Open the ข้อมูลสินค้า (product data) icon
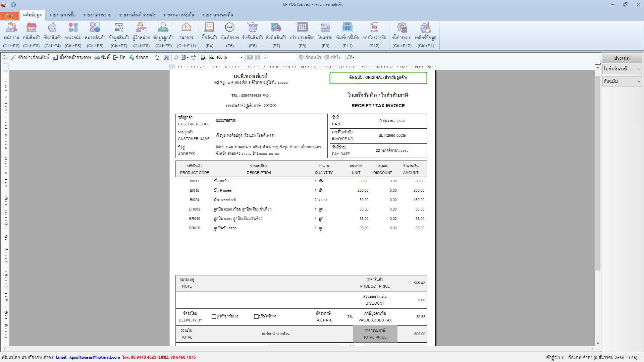 point(119,35)
